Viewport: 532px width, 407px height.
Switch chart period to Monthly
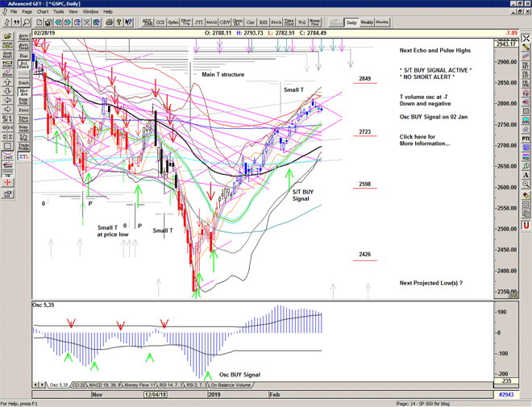tap(382, 23)
